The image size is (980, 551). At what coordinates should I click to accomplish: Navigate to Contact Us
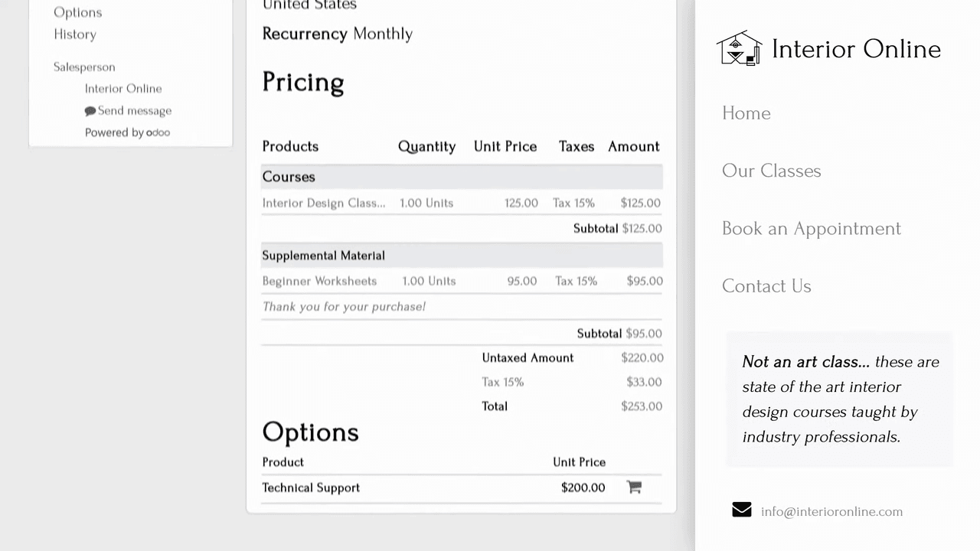(766, 285)
